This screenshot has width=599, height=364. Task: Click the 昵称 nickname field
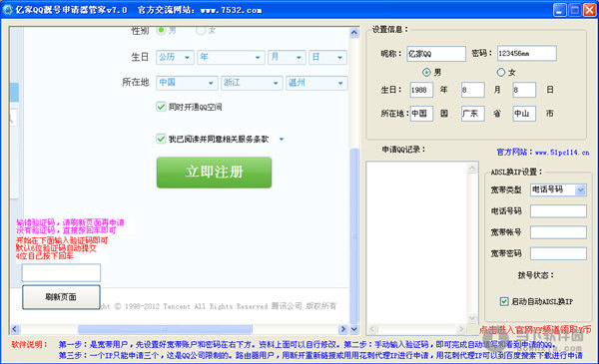(x=436, y=54)
